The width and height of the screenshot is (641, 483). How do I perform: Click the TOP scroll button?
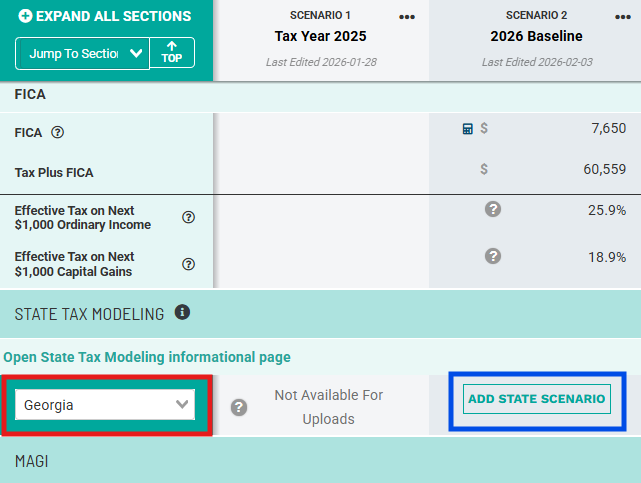coord(172,53)
